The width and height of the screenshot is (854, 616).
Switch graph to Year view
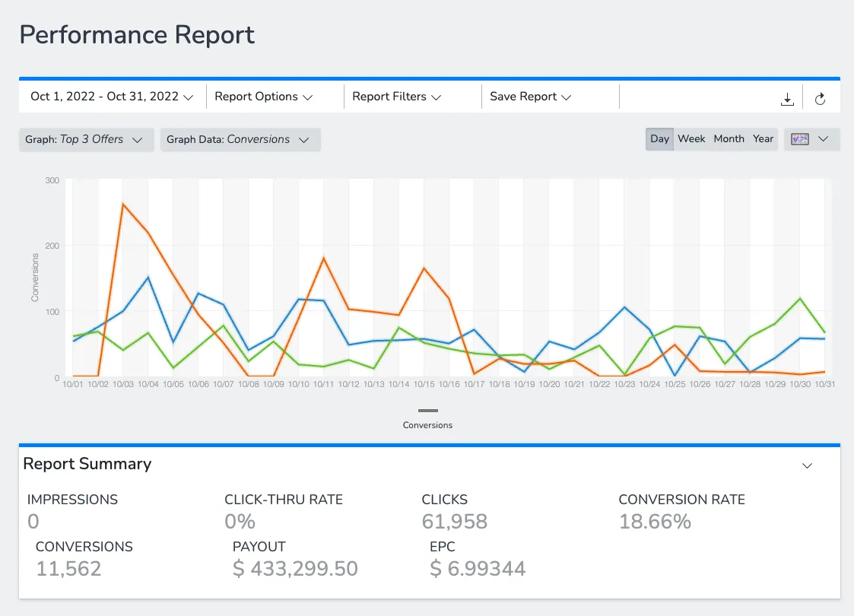click(x=763, y=139)
